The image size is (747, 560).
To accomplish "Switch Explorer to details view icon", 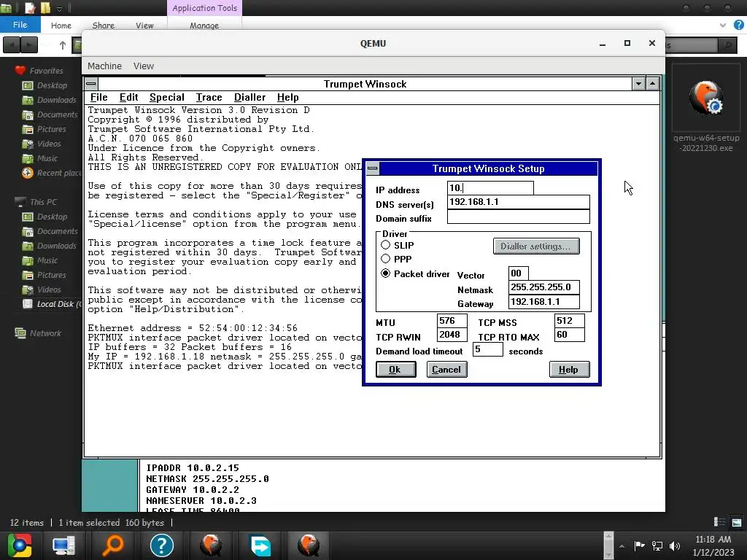I will click(x=719, y=522).
